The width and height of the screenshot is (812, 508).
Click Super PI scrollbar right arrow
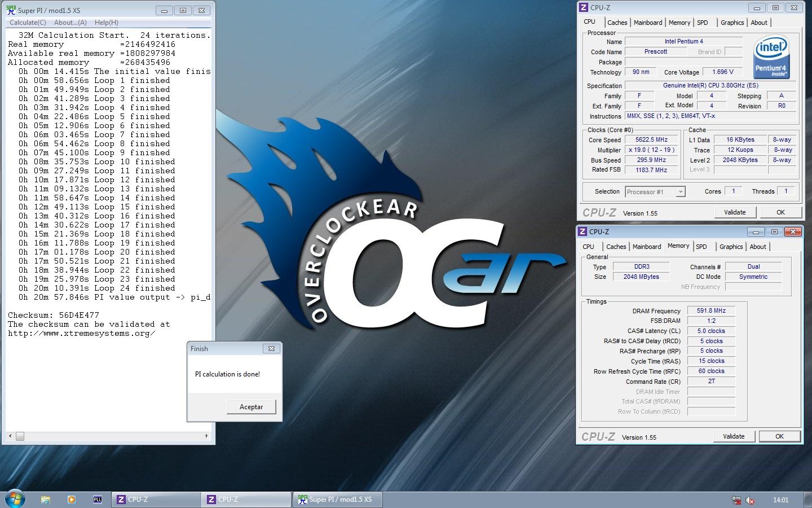[206, 436]
